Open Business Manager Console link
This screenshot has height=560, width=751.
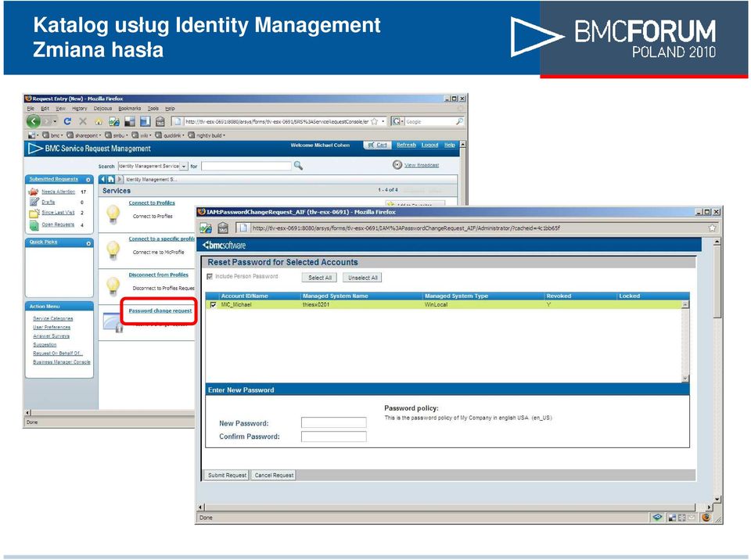coord(61,362)
